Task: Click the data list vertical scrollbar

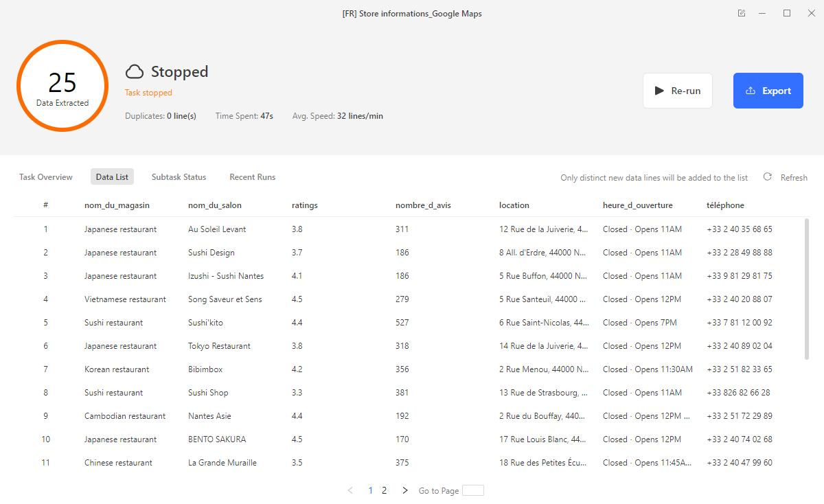Action: tap(807, 288)
